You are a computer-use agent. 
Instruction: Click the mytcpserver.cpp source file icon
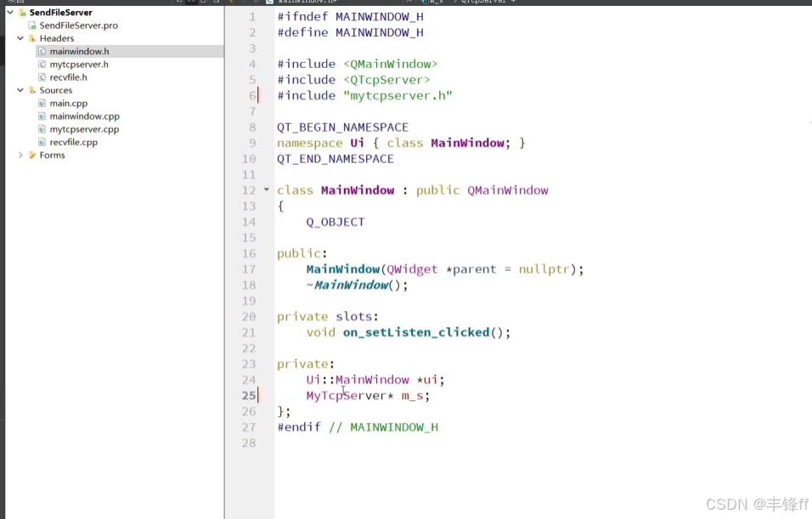coord(42,129)
